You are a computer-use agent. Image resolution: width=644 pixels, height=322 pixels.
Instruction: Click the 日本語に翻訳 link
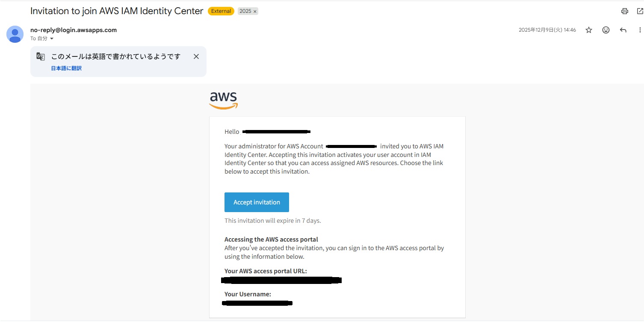[x=66, y=68]
